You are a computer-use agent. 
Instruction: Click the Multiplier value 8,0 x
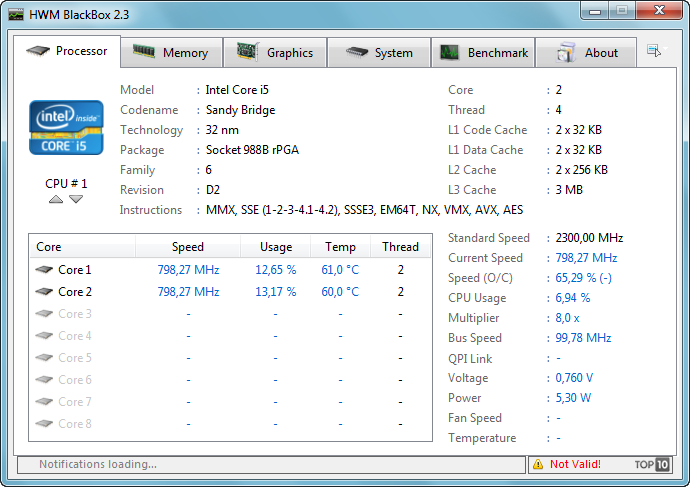pyautogui.click(x=567, y=318)
